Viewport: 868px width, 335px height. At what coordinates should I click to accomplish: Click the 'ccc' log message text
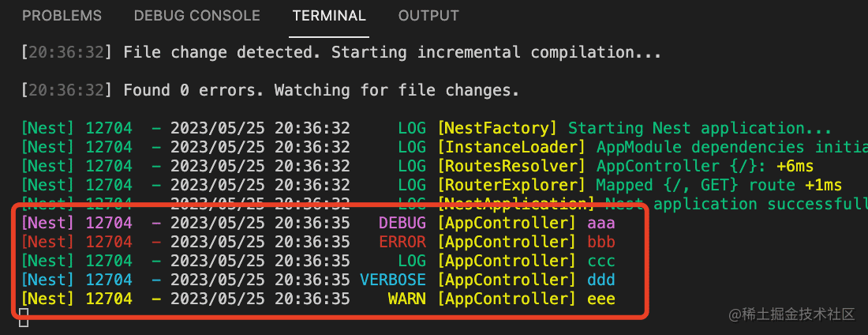click(601, 261)
